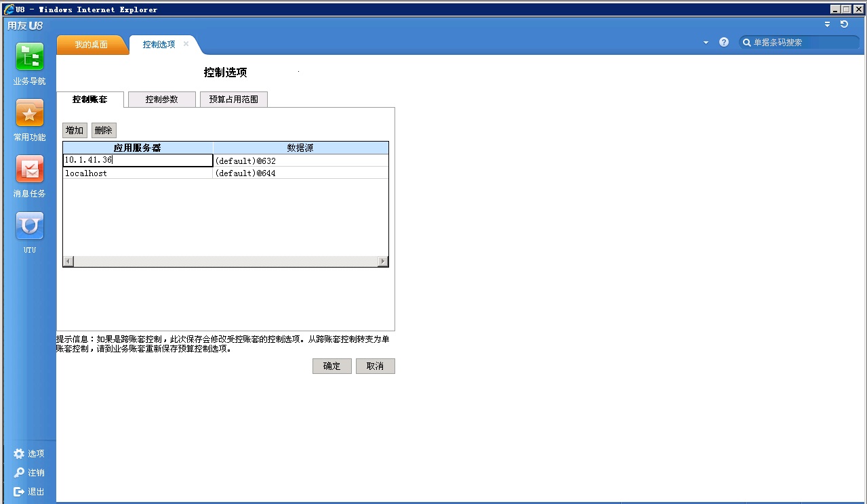The width and height of the screenshot is (867, 504).
Task: Click the table scrollbar right arrow
Action: point(383,261)
